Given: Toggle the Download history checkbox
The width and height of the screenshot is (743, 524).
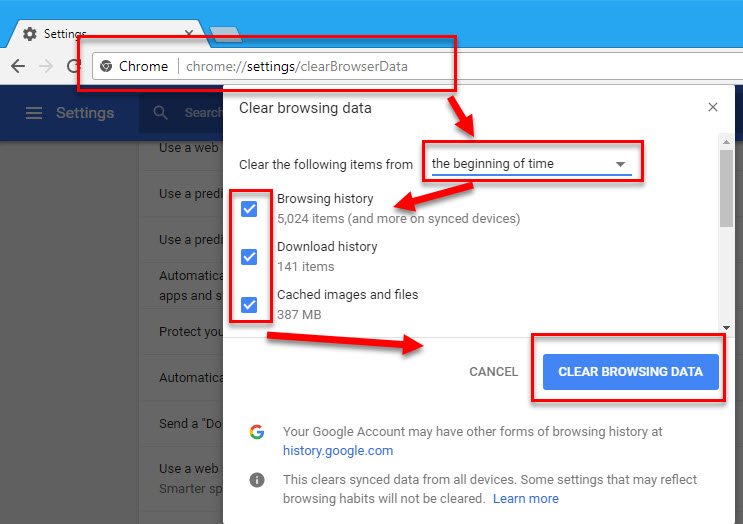Looking at the screenshot, I should 249,257.
